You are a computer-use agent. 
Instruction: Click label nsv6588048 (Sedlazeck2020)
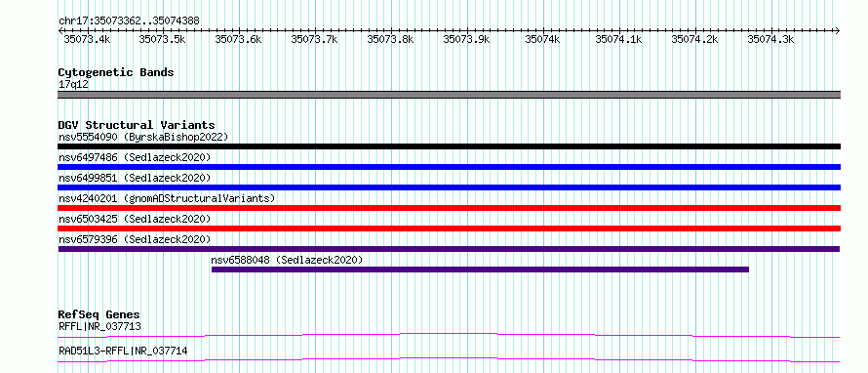point(288,260)
